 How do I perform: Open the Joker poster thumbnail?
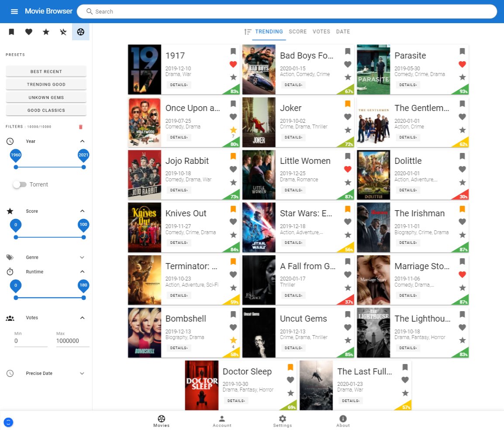[x=259, y=122]
